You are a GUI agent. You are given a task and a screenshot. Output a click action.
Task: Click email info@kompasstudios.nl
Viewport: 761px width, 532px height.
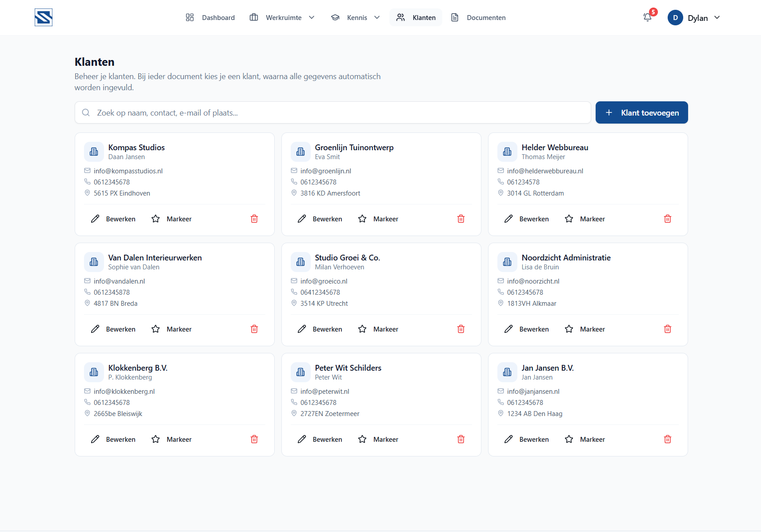point(128,171)
